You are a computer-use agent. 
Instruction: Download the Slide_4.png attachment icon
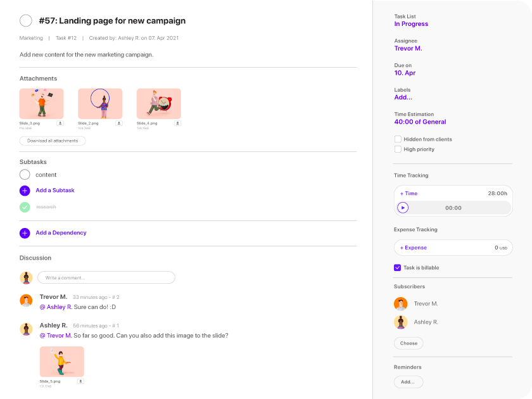[177, 123]
